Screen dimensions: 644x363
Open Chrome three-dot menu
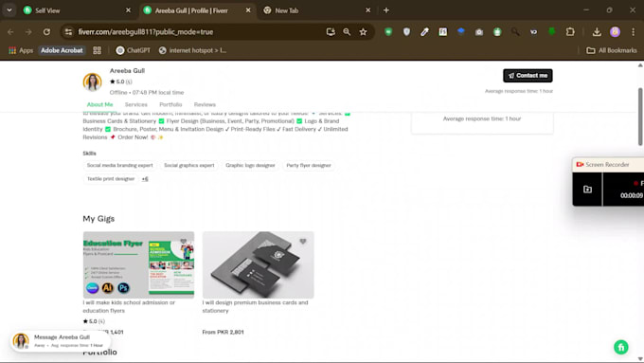[x=633, y=32]
